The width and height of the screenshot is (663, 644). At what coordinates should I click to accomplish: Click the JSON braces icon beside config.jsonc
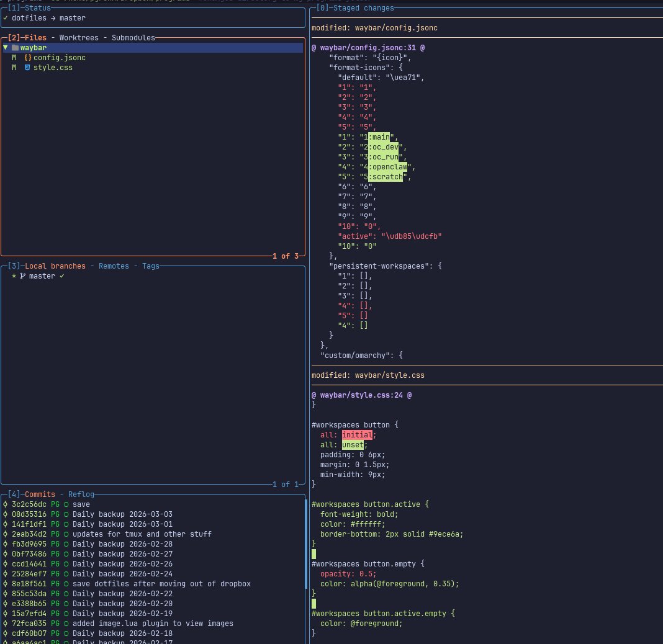click(28, 58)
